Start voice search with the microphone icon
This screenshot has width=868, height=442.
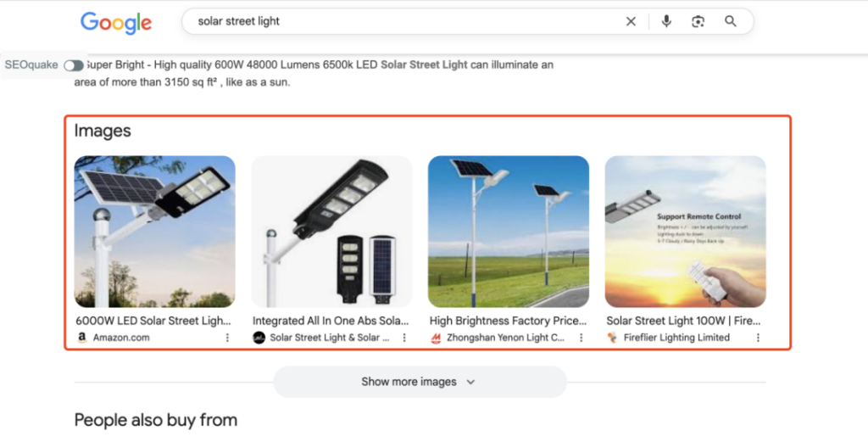[666, 22]
